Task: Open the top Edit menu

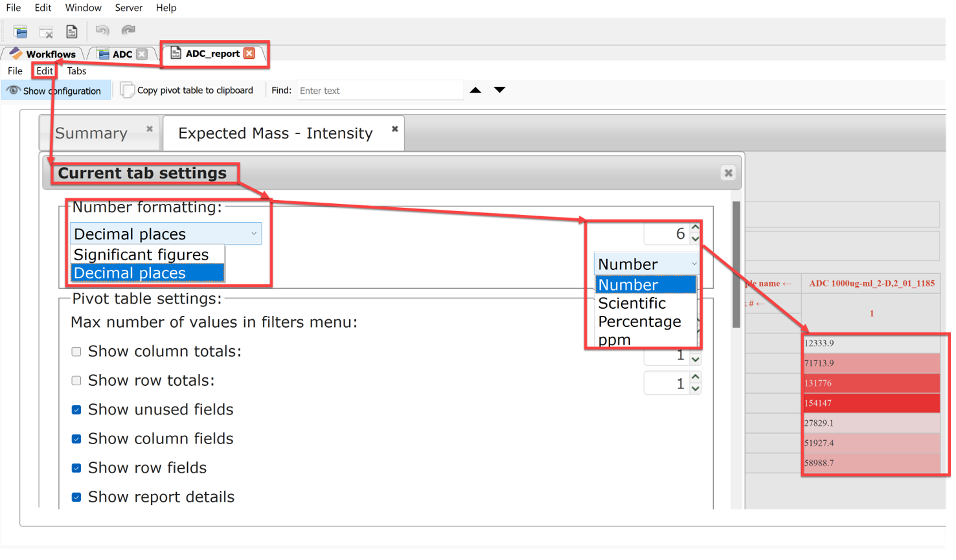Action: (43, 8)
